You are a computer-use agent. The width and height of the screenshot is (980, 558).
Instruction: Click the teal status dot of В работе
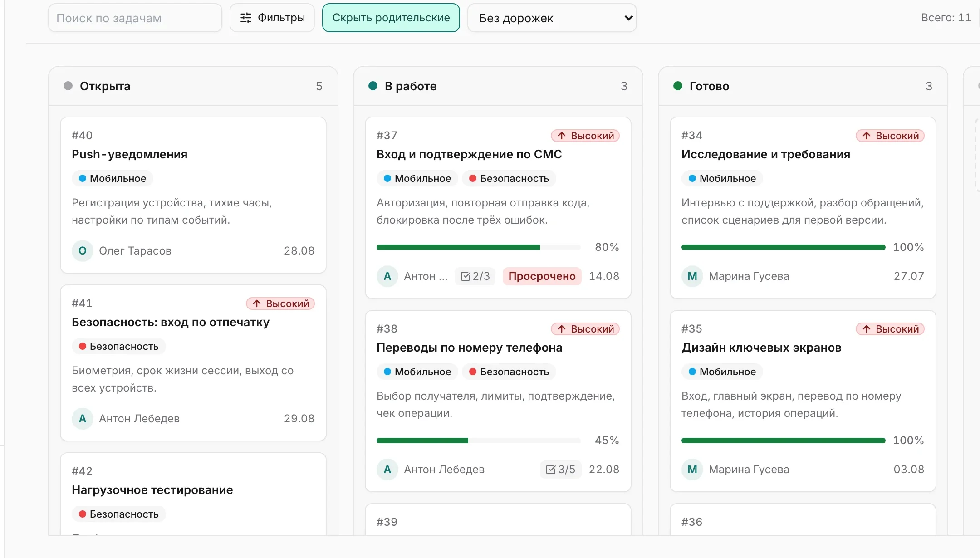tap(373, 86)
